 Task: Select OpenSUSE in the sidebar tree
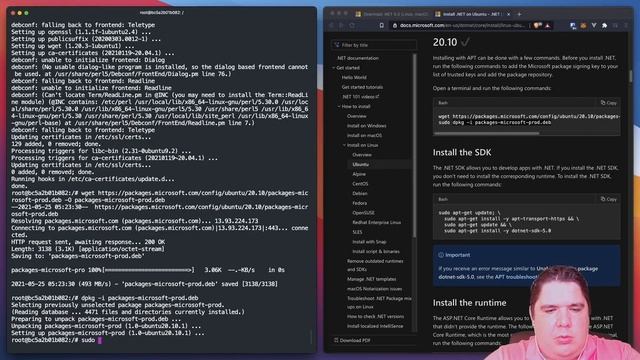point(363,213)
